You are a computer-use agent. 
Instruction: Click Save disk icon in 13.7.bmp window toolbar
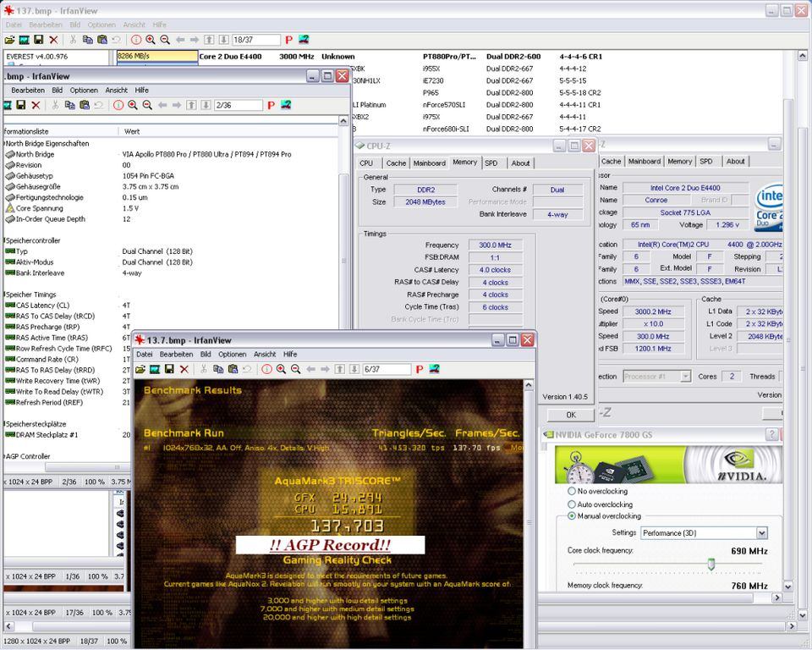point(169,369)
